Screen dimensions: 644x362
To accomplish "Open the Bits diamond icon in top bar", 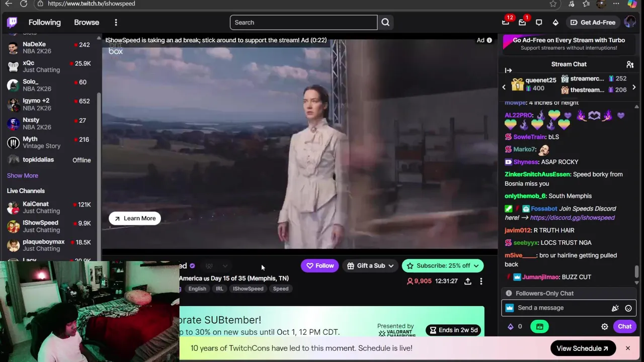I will 555,22.
